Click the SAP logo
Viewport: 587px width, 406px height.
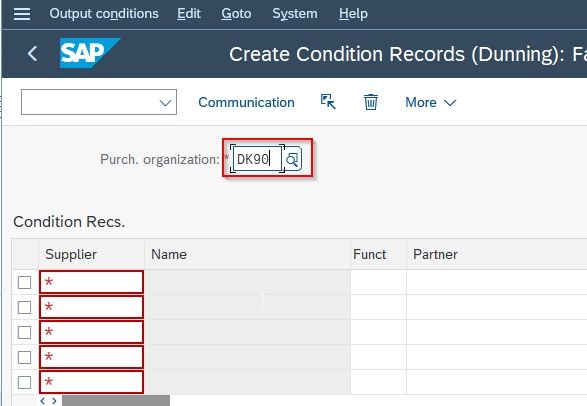click(90, 53)
